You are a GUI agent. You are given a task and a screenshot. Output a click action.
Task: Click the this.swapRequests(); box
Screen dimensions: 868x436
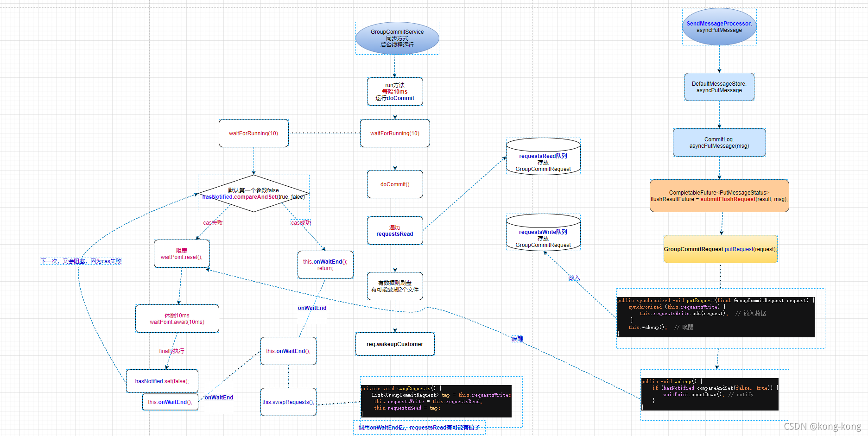point(288,402)
